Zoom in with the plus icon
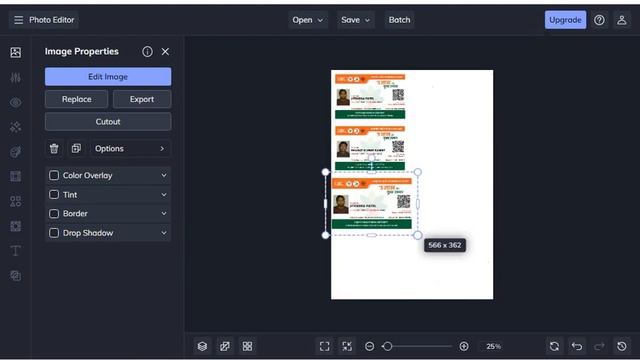Image resolution: width=640 pixels, height=360 pixels. (464, 346)
